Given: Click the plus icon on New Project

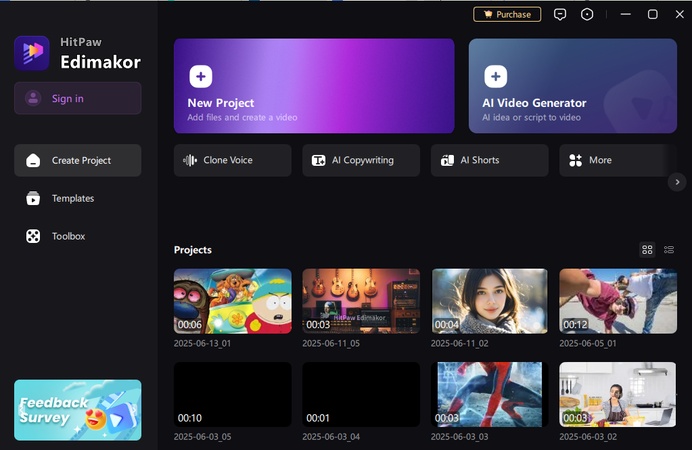Looking at the screenshot, I should [x=200, y=76].
